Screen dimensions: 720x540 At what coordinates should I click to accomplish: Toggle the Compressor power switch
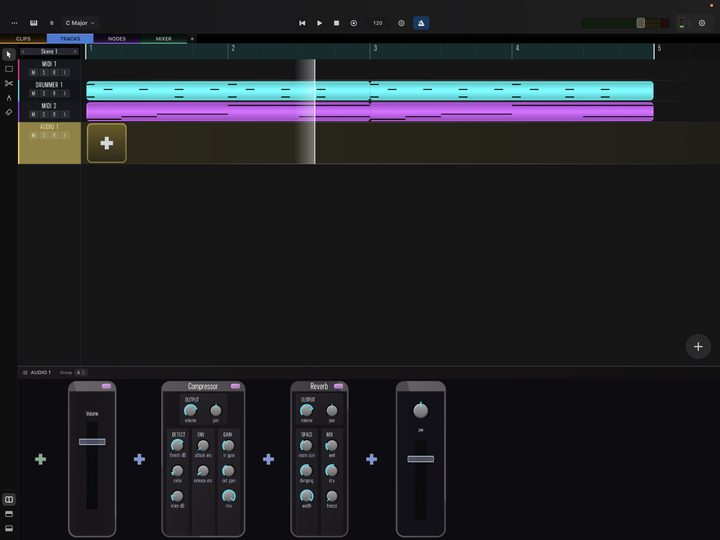click(236, 387)
